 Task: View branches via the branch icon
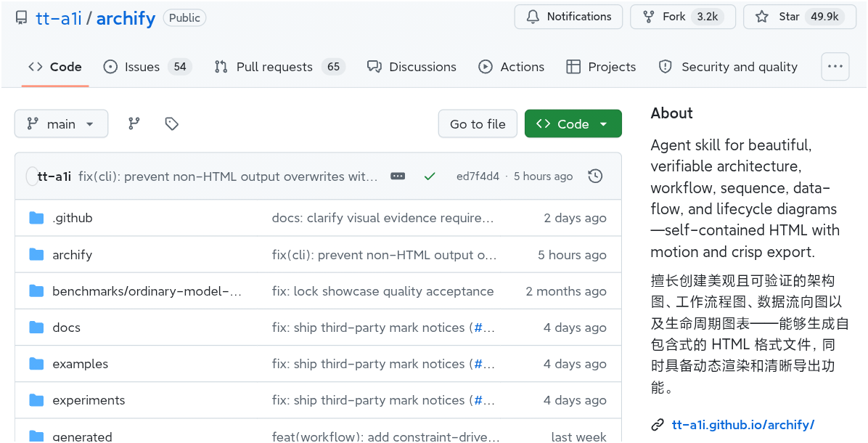(134, 123)
